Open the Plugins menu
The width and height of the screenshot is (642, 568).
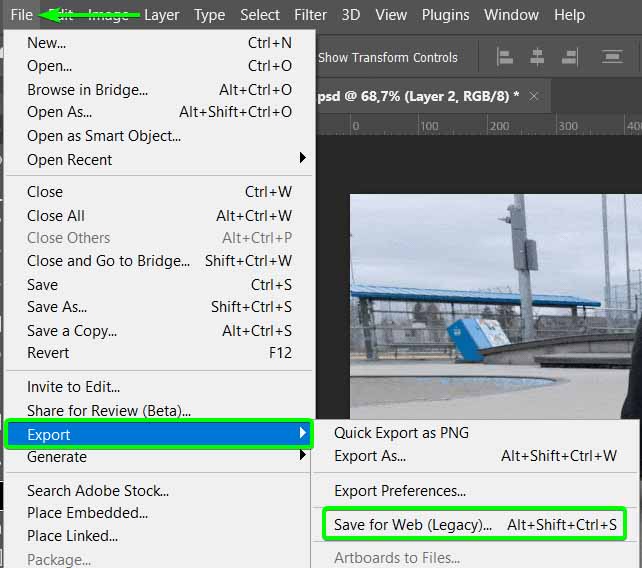[445, 15]
